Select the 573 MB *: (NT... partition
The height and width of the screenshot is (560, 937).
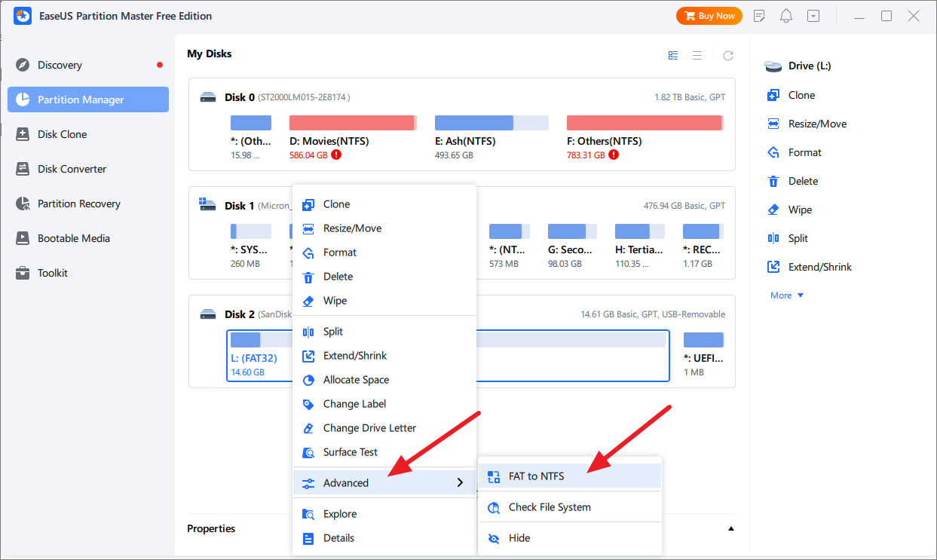click(x=509, y=246)
